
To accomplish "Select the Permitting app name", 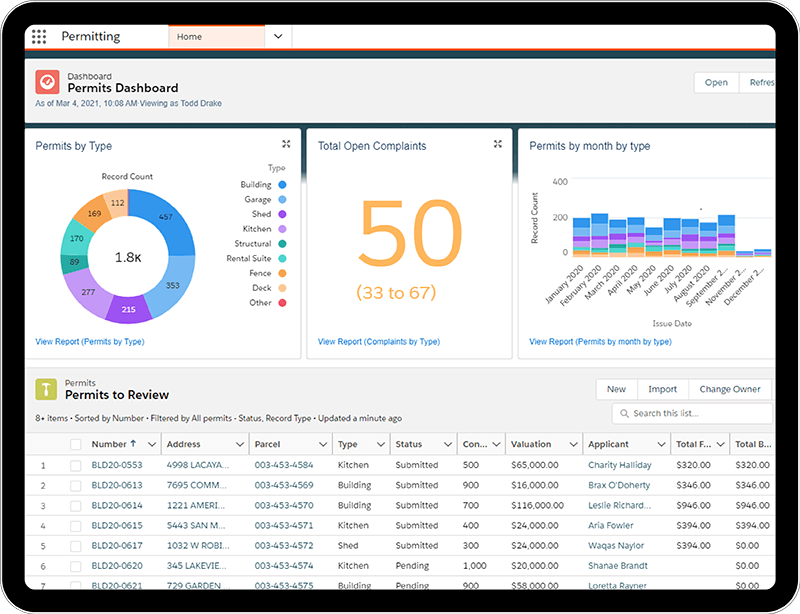I will (93, 36).
